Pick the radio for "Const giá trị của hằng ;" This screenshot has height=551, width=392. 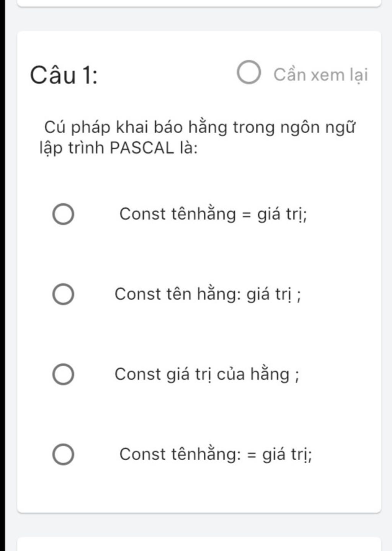[x=63, y=374]
